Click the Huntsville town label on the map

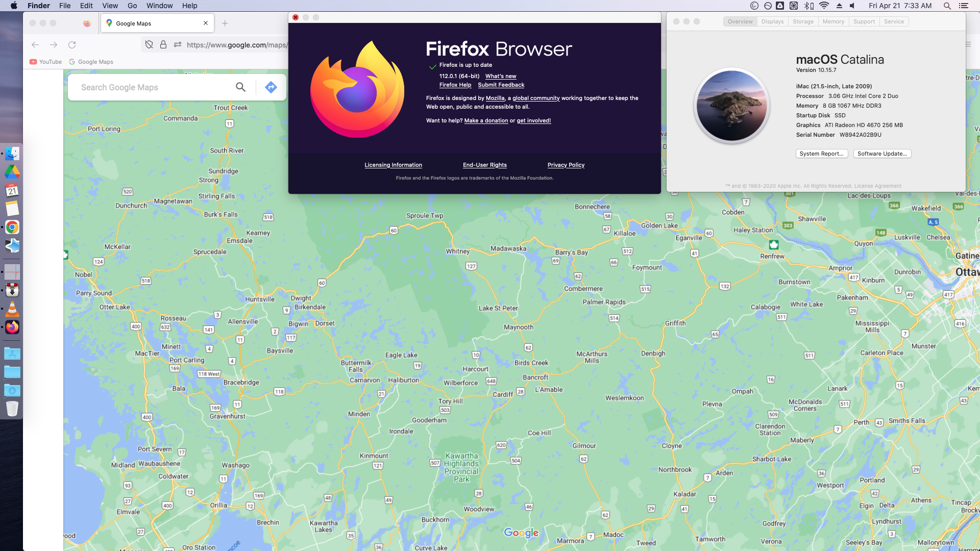point(260,299)
